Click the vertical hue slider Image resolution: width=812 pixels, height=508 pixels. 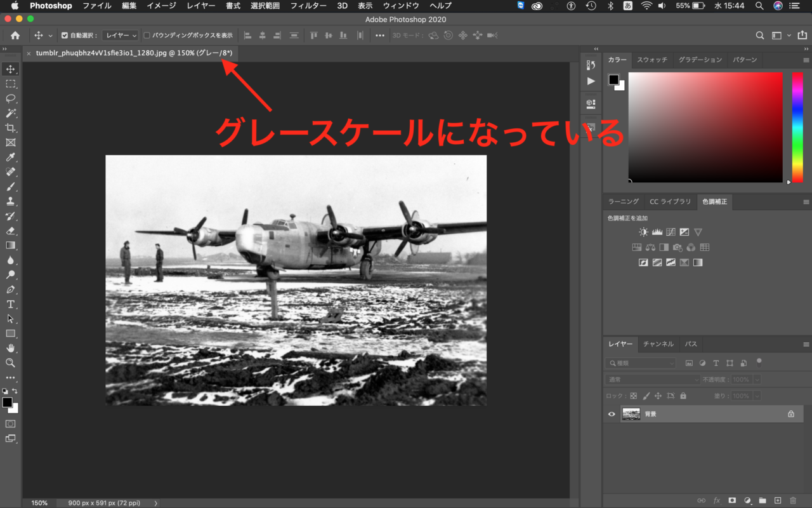(x=797, y=128)
